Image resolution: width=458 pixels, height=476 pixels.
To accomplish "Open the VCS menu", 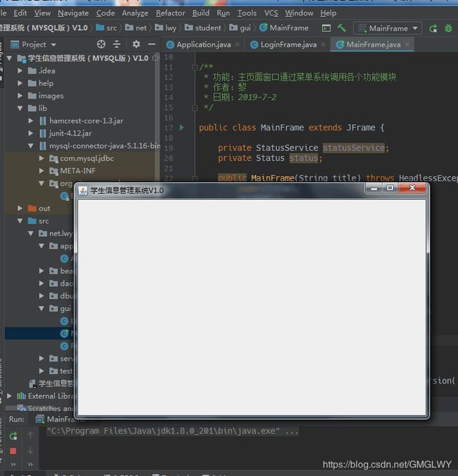I will tap(271, 13).
